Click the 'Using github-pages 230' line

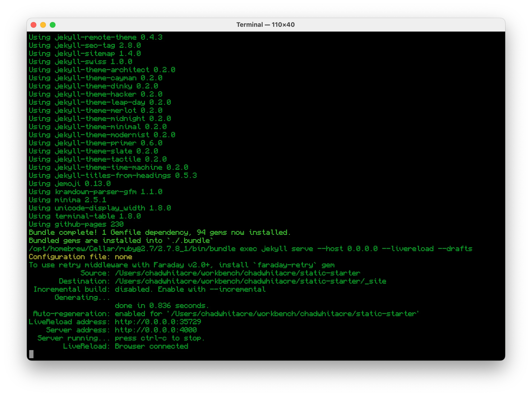[x=76, y=224]
